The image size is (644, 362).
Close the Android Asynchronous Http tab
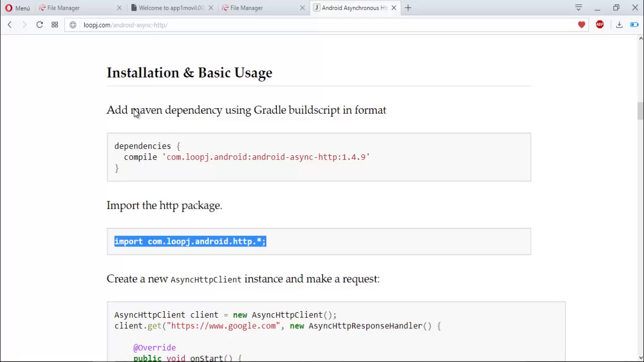[x=394, y=8]
